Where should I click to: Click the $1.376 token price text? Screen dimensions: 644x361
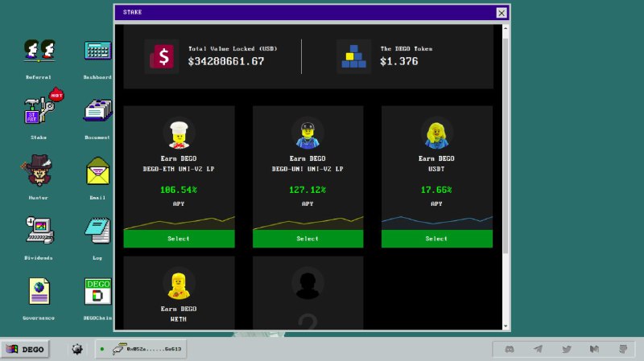tap(398, 62)
